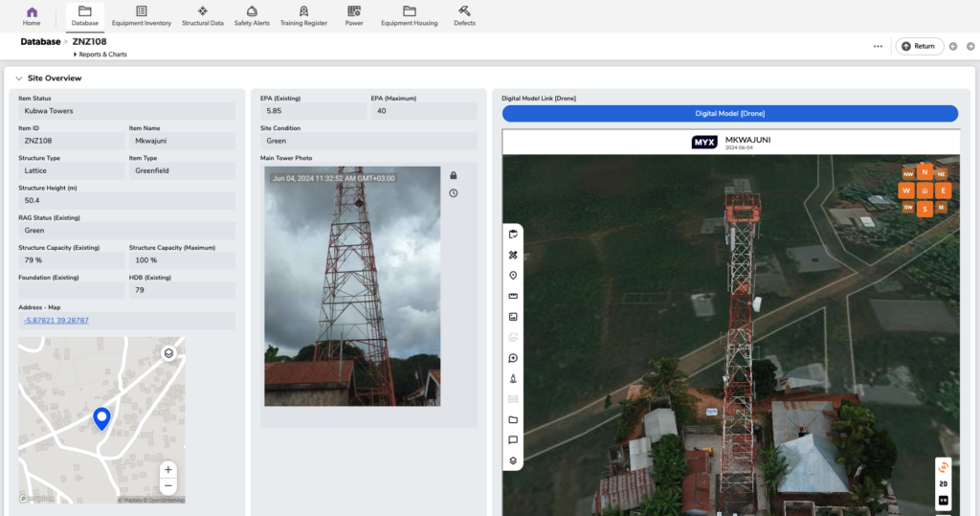
Task: Expand Reports & Charts section
Action: pos(101,55)
